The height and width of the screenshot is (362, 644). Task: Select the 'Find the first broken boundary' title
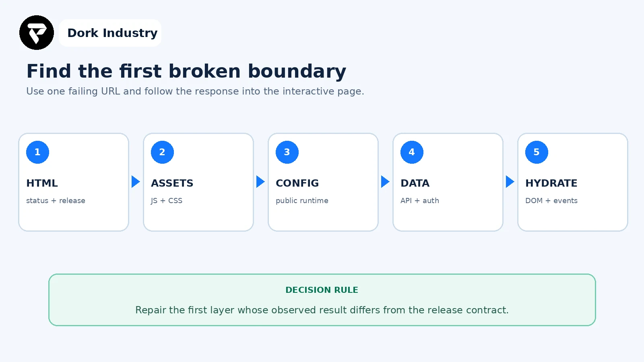[x=186, y=71]
